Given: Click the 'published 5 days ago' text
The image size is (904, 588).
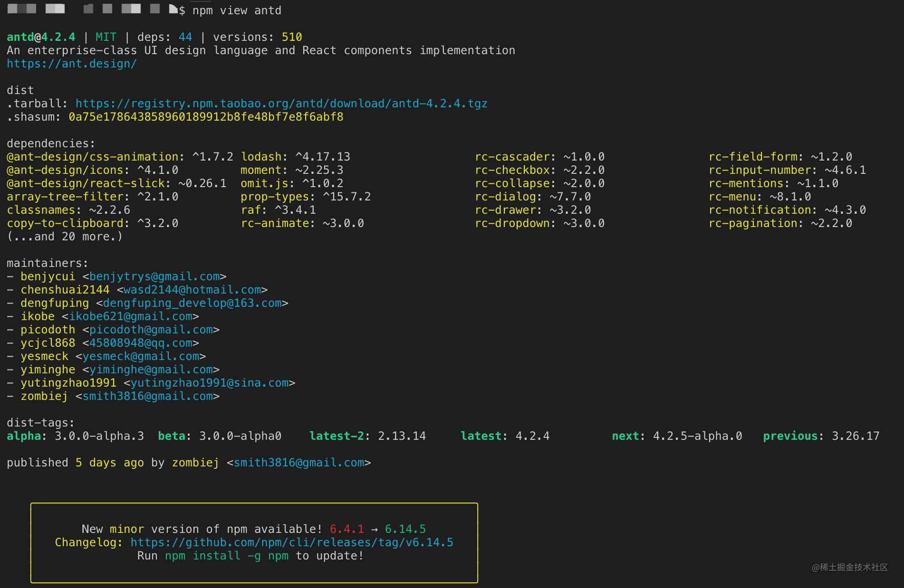Looking at the screenshot, I should coord(75,463).
